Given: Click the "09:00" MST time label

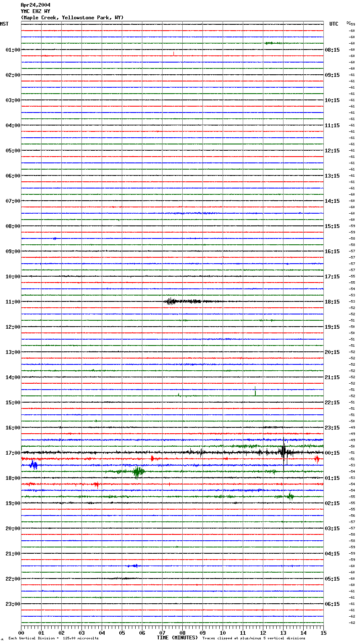Looking at the screenshot, I should (x=13, y=251).
